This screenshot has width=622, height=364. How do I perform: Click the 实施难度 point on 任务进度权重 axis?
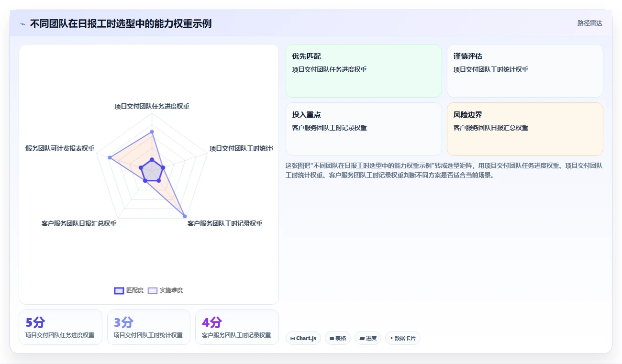point(152,132)
